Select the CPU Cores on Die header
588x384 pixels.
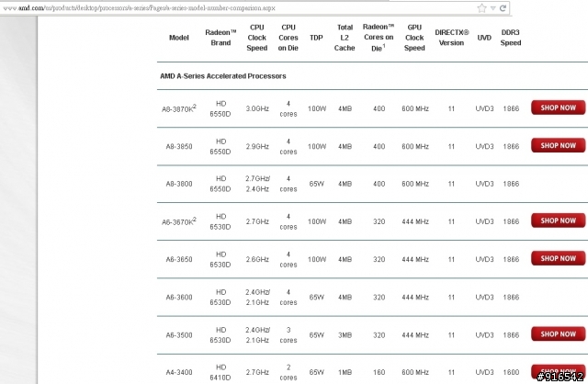pos(288,38)
